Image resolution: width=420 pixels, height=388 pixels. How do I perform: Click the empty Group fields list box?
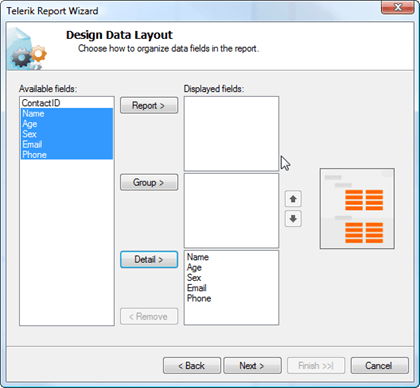231,211
